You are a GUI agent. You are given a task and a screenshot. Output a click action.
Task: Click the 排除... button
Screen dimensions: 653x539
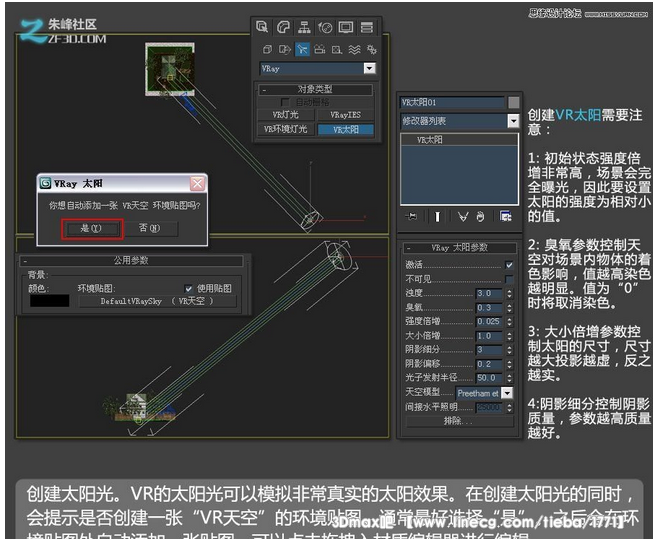[459, 421]
